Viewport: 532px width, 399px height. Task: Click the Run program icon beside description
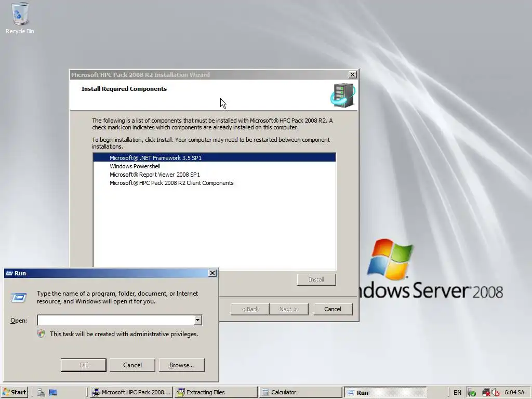tap(19, 298)
